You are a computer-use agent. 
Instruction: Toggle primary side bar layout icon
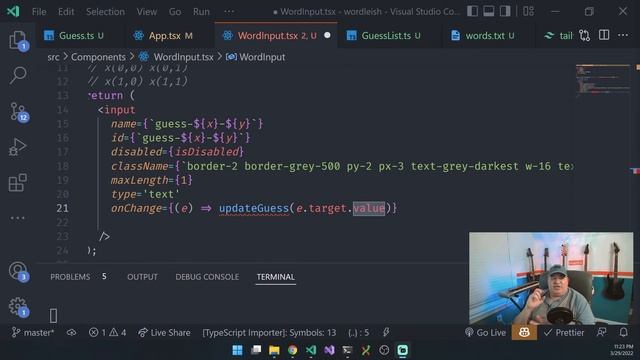[473, 11]
